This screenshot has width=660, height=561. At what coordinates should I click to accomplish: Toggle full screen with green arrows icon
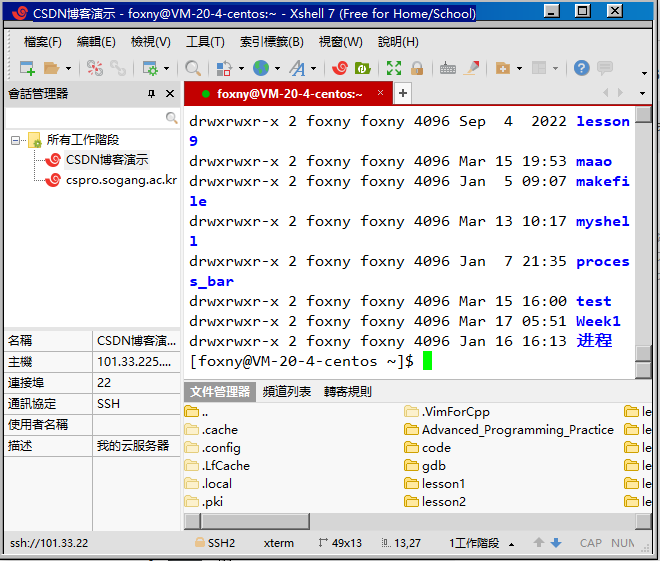394,68
